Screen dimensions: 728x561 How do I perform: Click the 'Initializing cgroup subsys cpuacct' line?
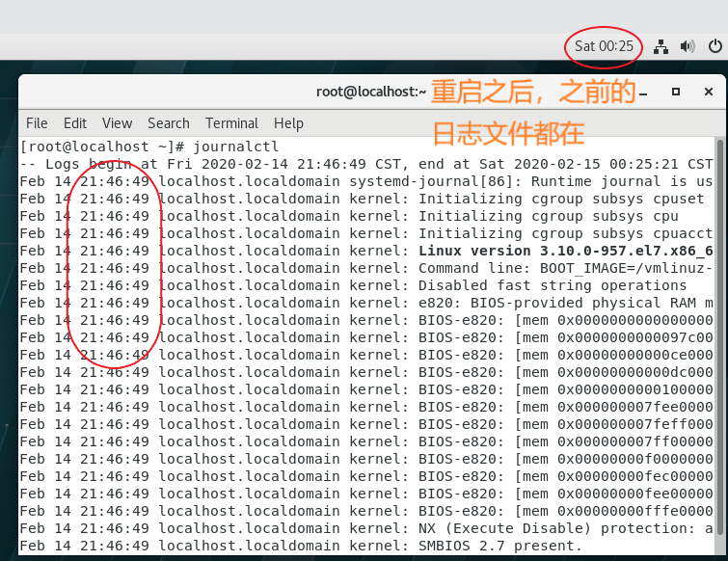[x=366, y=233]
